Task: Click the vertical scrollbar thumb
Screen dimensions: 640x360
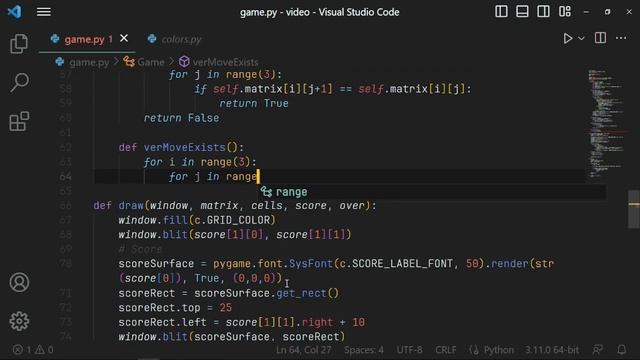Action: (x=634, y=209)
